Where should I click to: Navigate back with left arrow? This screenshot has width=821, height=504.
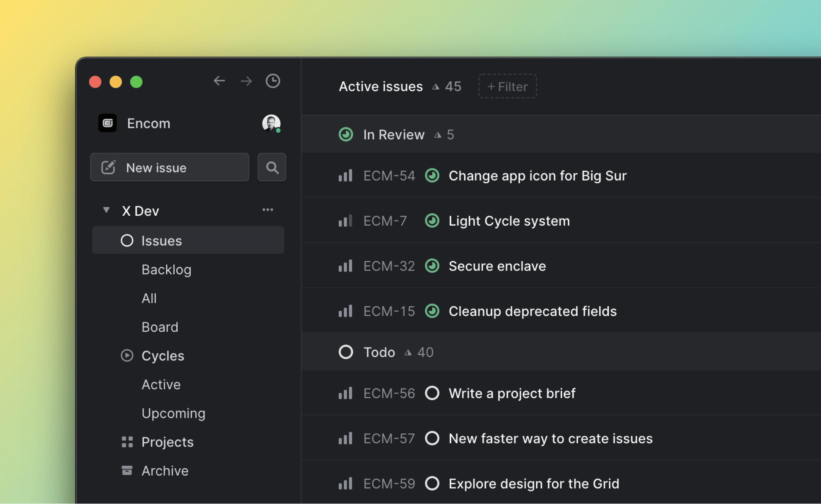pos(219,81)
